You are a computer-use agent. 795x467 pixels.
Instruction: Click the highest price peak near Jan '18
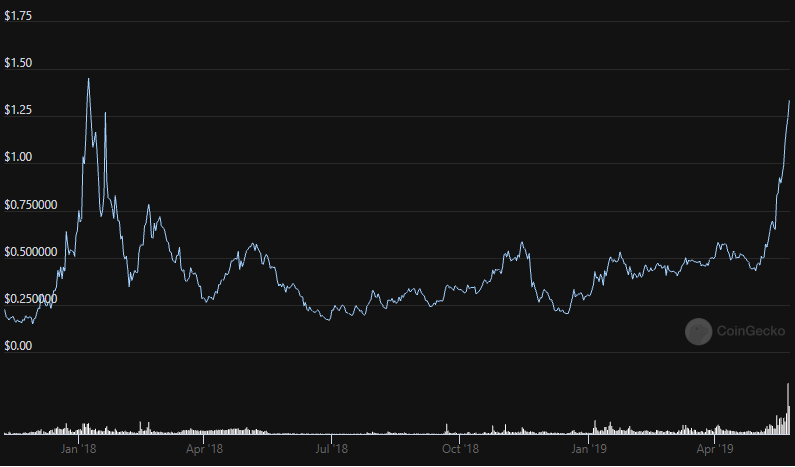pyautogui.click(x=88, y=79)
